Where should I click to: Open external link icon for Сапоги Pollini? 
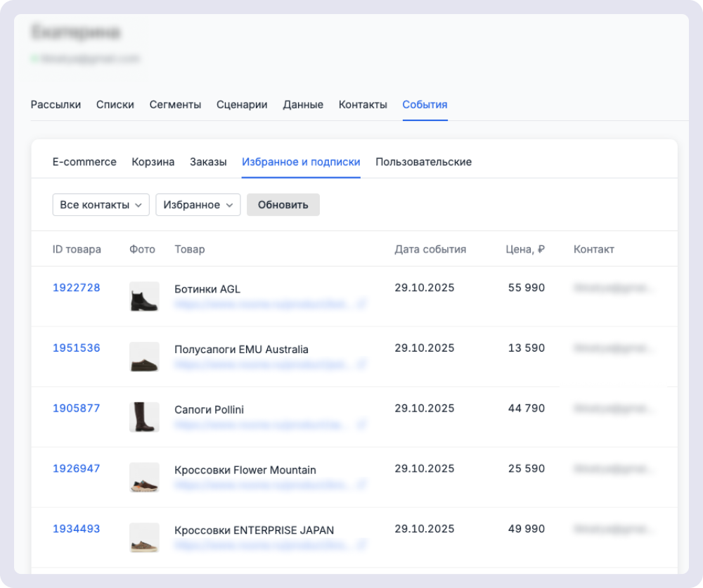click(x=363, y=425)
